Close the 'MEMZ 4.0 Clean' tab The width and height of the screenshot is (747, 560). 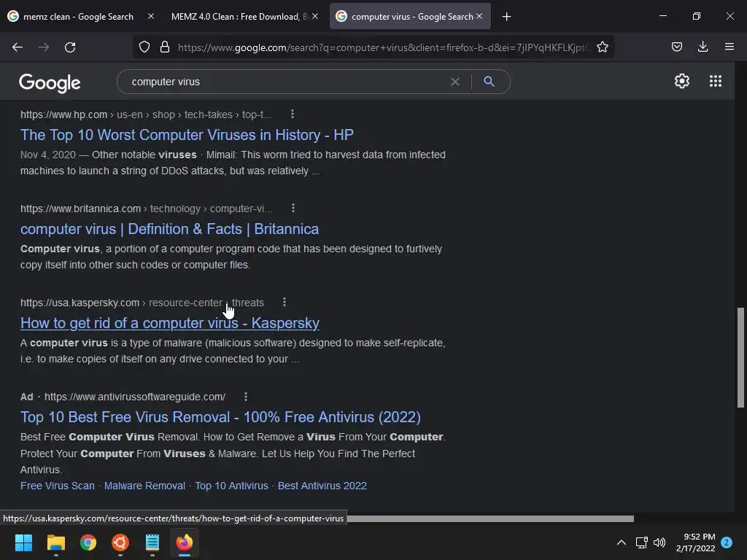(x=315, y=16)
